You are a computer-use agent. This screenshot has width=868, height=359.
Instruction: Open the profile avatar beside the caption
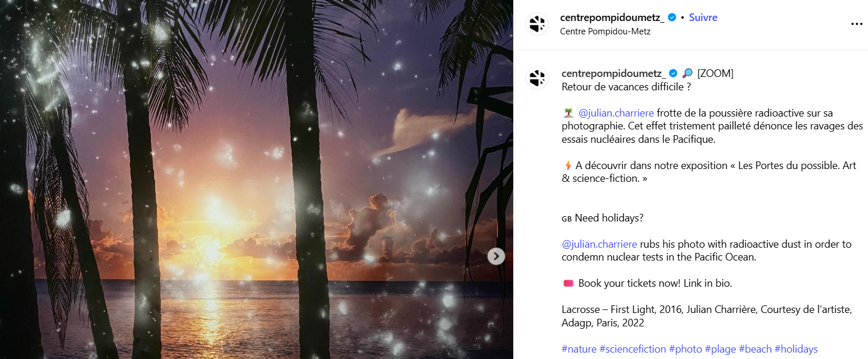[537, 78]
